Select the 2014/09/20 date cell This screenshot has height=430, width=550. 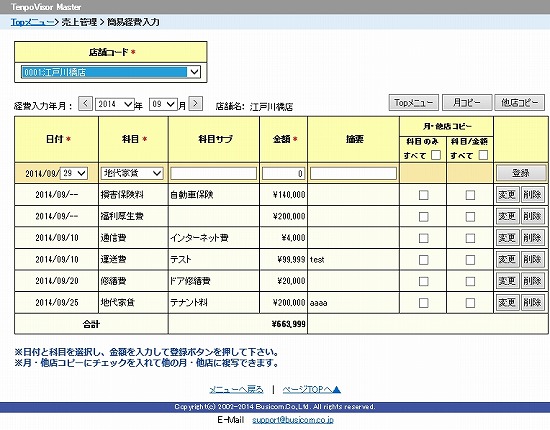tap(56, 281)
